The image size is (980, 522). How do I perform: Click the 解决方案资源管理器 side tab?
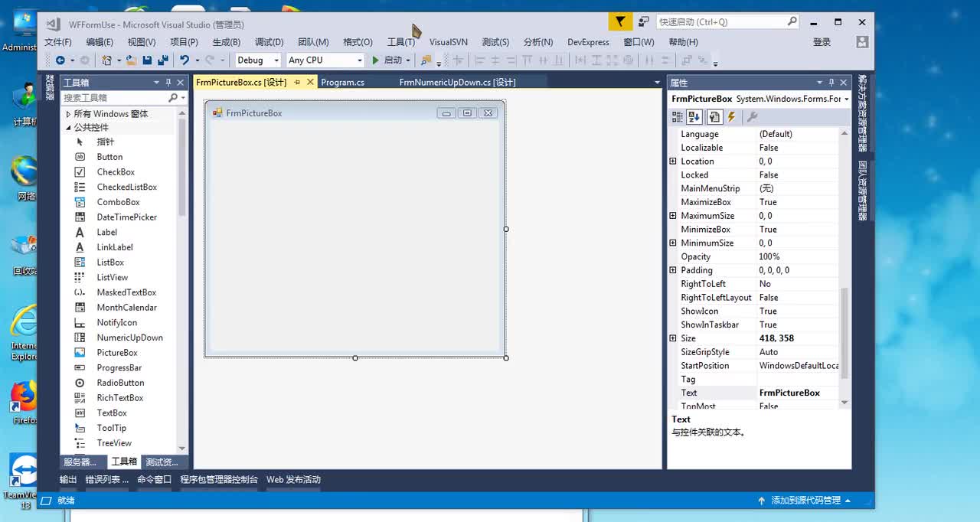(862, 115)
